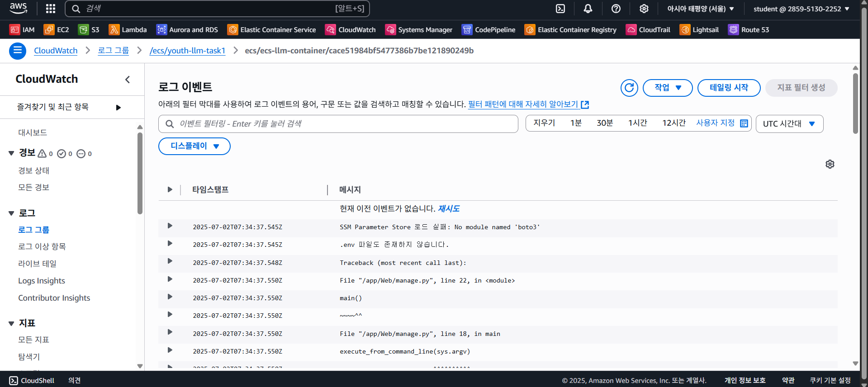Viewport: 868px width, 387px height.
Task: Expand the main() log row
Action: click(170, 297)
